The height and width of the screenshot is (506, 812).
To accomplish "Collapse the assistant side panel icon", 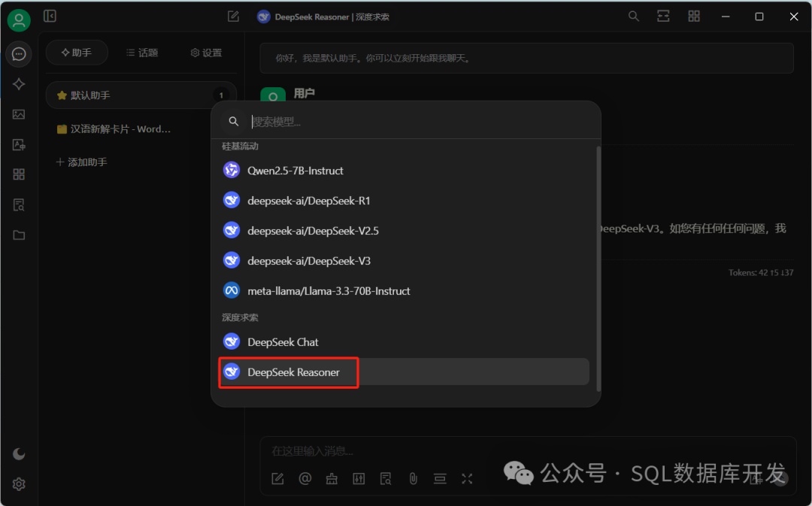I will (x=50, y=16).
